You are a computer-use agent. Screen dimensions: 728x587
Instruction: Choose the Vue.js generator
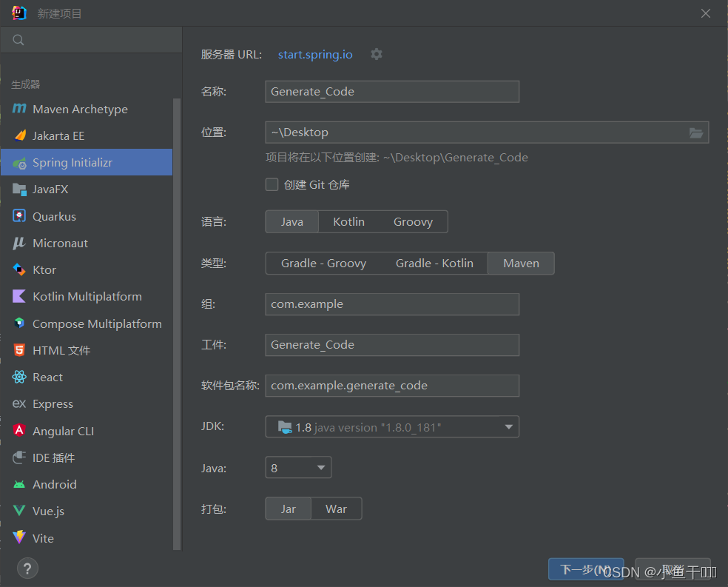click(x=52, y=511)
